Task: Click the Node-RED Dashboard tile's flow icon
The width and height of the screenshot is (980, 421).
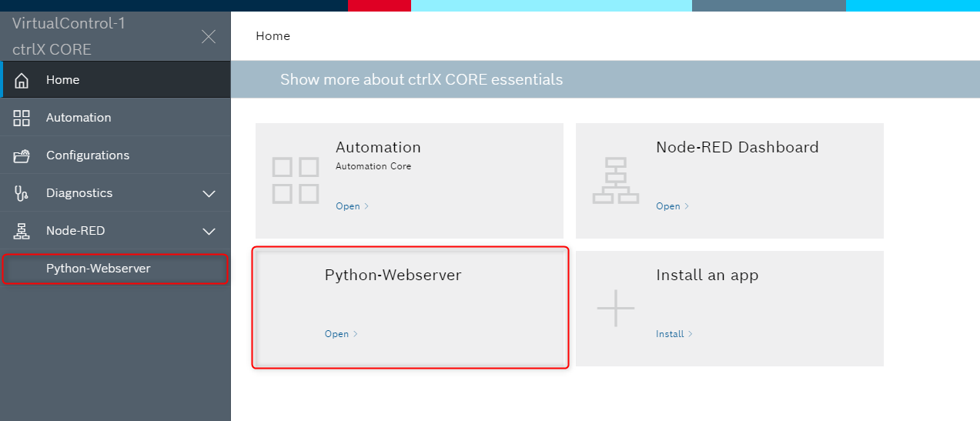Action: (x=616, y=181)
